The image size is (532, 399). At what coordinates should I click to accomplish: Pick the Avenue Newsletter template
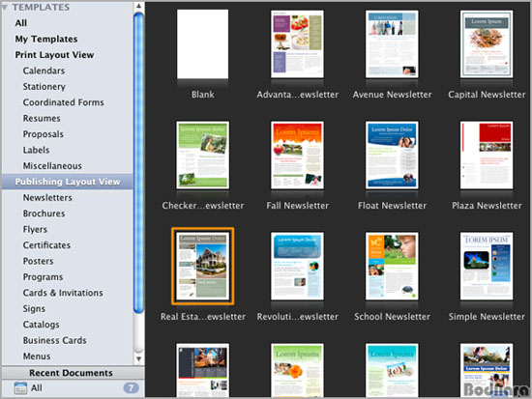click(x=392, y=44)
